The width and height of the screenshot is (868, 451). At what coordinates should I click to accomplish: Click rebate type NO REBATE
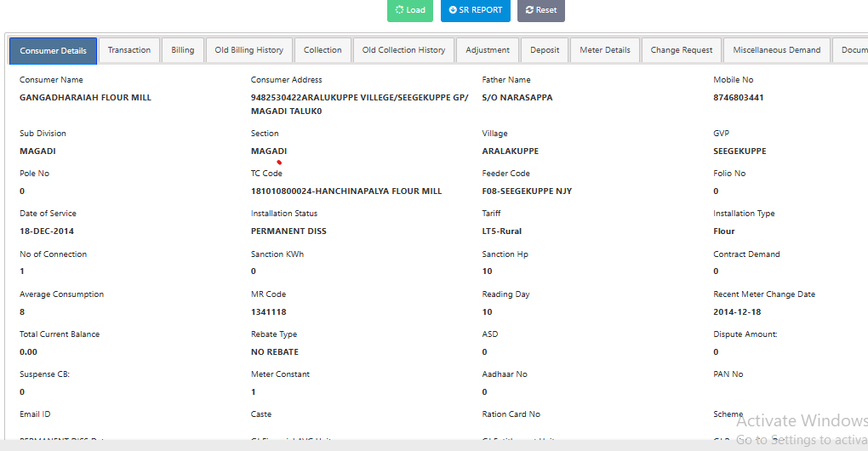pyautogui.click(x=275, y=352)
